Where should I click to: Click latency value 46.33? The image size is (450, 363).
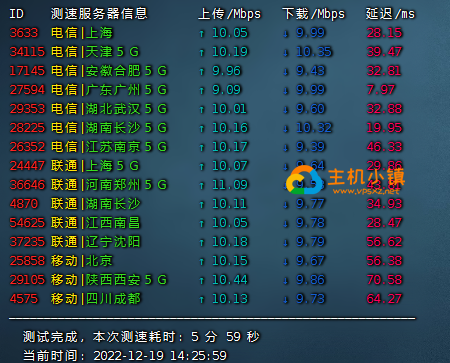(x=384, y=147)
